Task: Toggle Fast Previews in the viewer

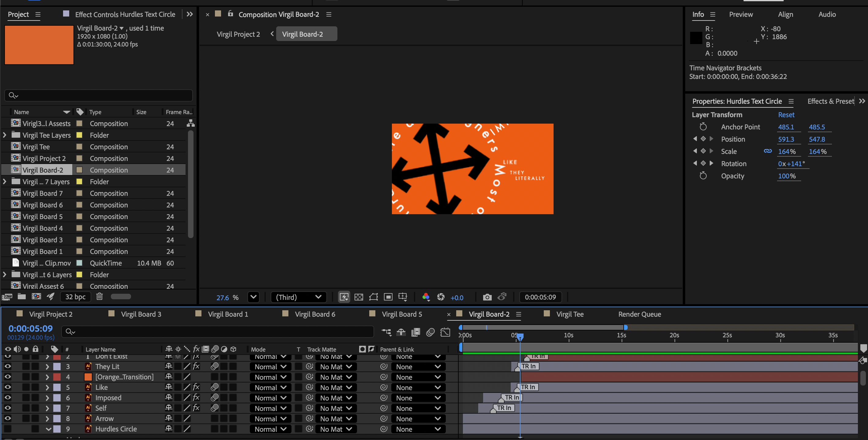Action: pyautogui.click(x=344, y=297)
